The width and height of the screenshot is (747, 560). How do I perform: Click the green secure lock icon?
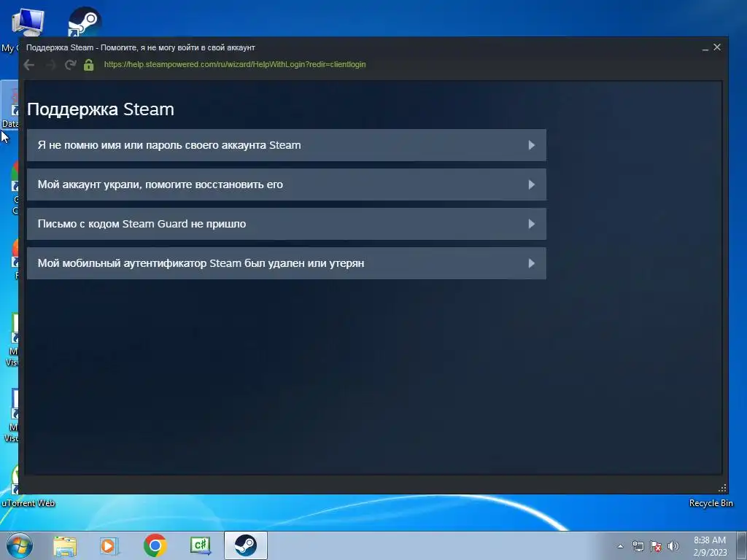click(x=88, y=65)
